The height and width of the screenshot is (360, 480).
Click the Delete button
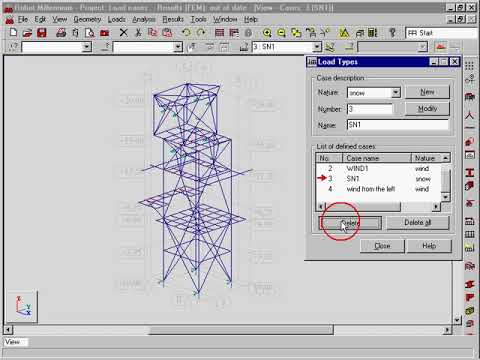(x=350, y=223)
